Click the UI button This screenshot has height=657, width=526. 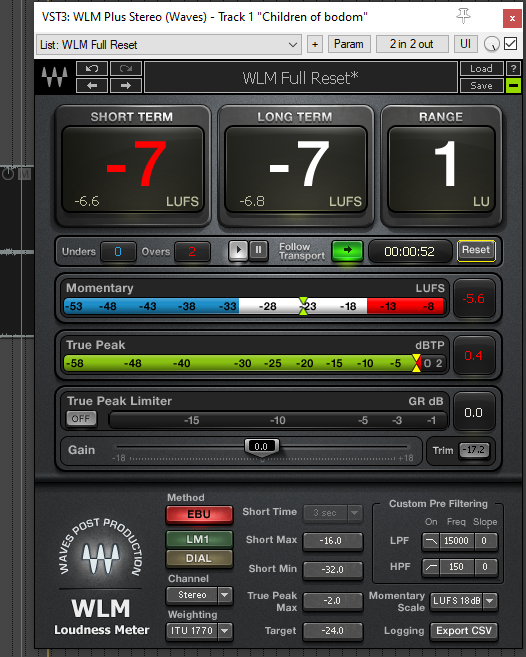point(466,44)
